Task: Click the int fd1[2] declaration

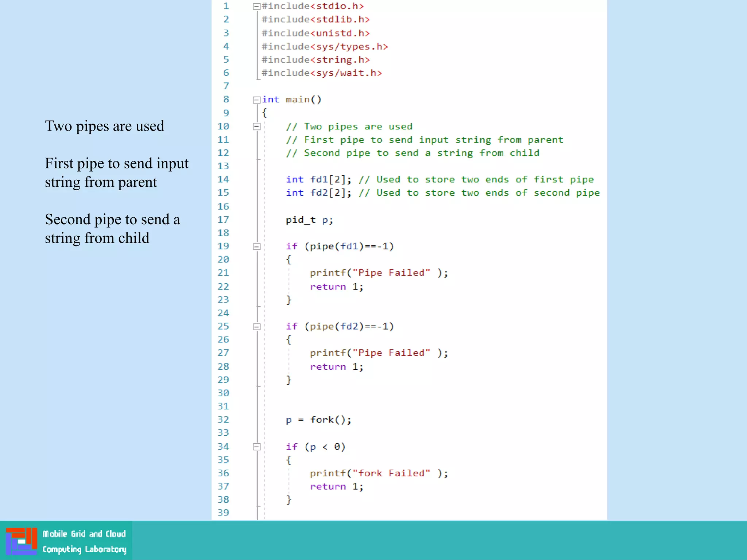Action: [x=318, y=179]
